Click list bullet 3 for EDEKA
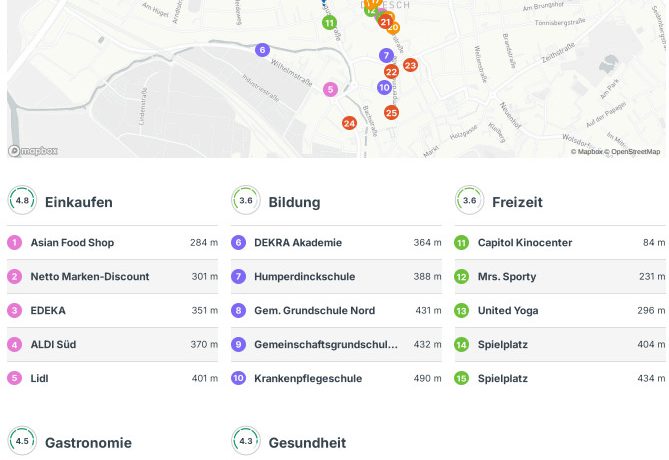This screenshot has width=669, height=460. 15,310
